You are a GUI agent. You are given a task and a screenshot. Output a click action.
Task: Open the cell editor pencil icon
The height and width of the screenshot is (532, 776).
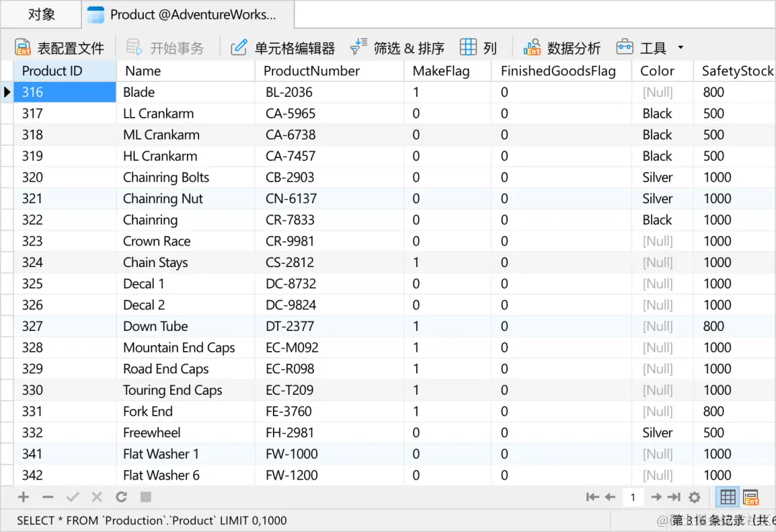[x=239, y=47]
